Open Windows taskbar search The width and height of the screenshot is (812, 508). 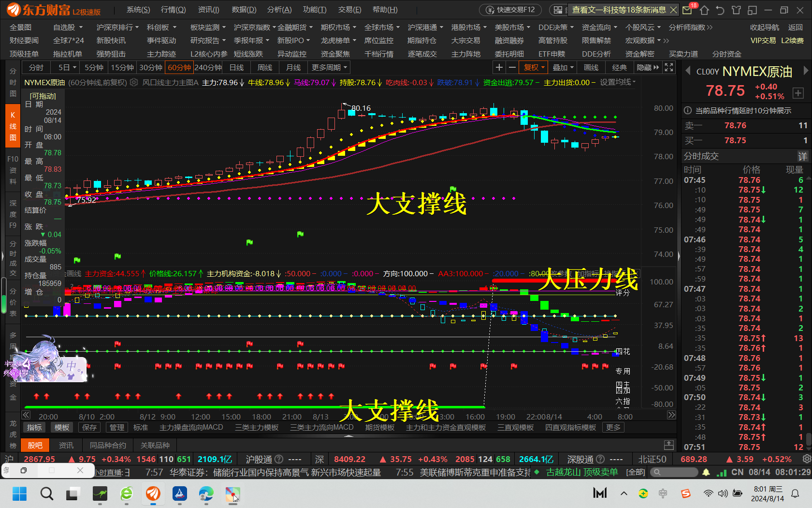click(x=46, y=493)
